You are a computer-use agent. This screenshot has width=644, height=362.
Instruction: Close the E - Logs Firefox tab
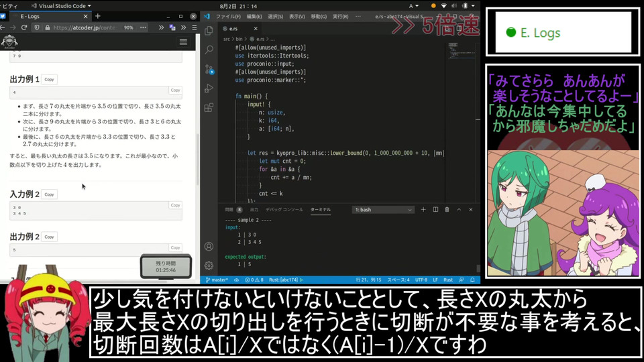[85, 16]
